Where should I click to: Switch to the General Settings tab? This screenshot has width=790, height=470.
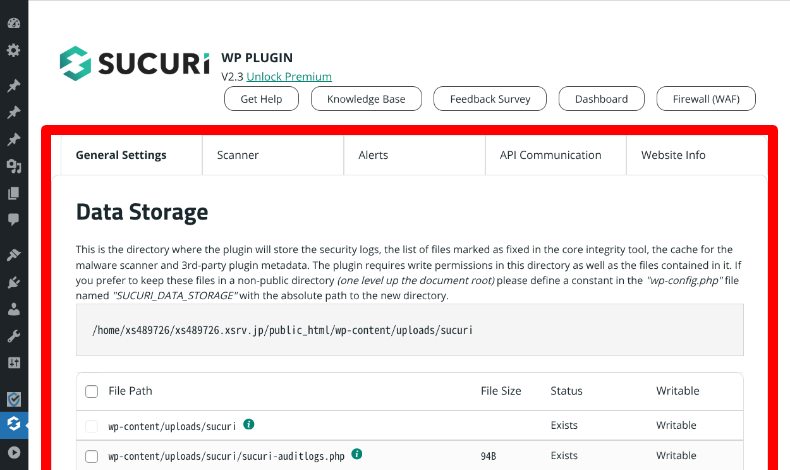point(131,155)
